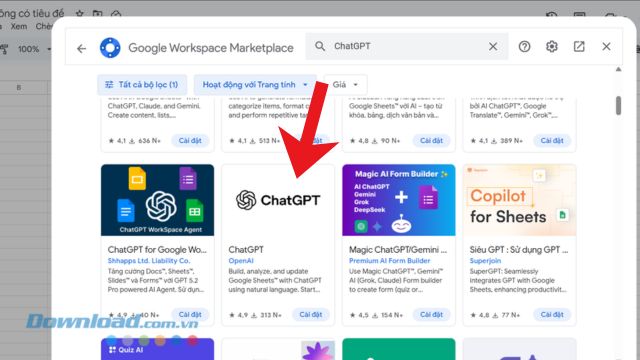Open the 'Tất cả bộ lọc (1)' filters

pos(142,84)
